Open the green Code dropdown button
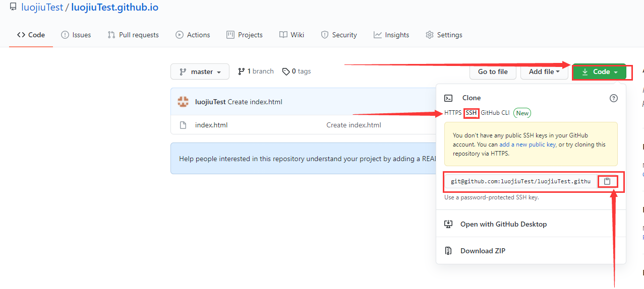The image size is (644, 289). click(599, 72)
